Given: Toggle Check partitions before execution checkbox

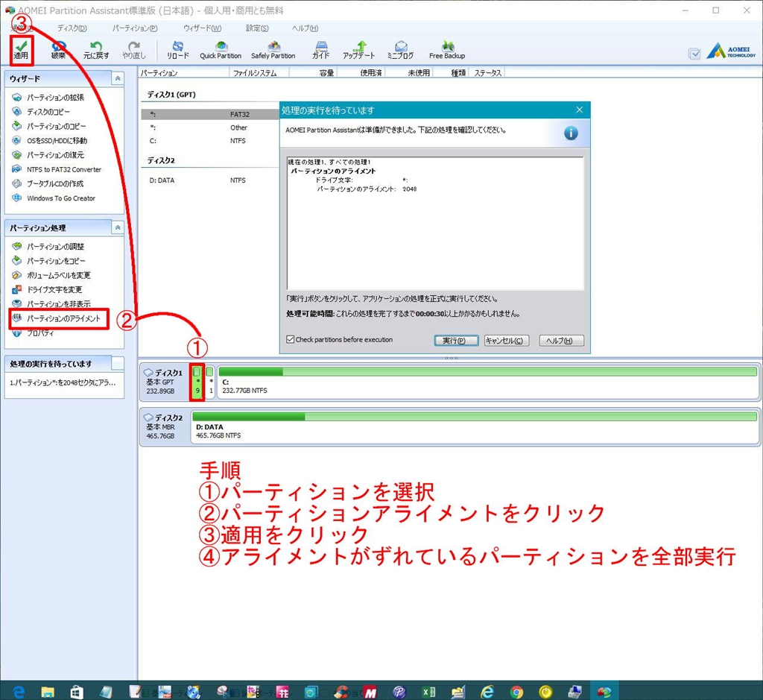Looking at the screenshot, I should pyautogui.click(x=291, y=339).
